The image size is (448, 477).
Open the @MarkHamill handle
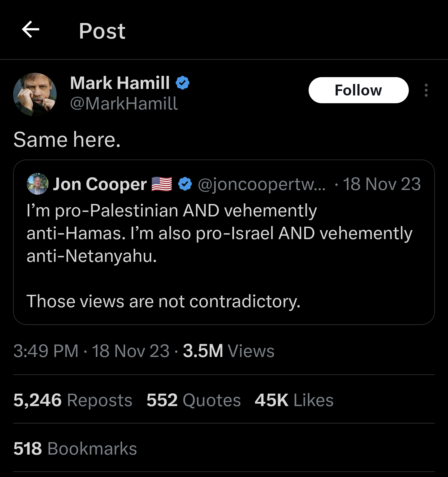point(124,104)
